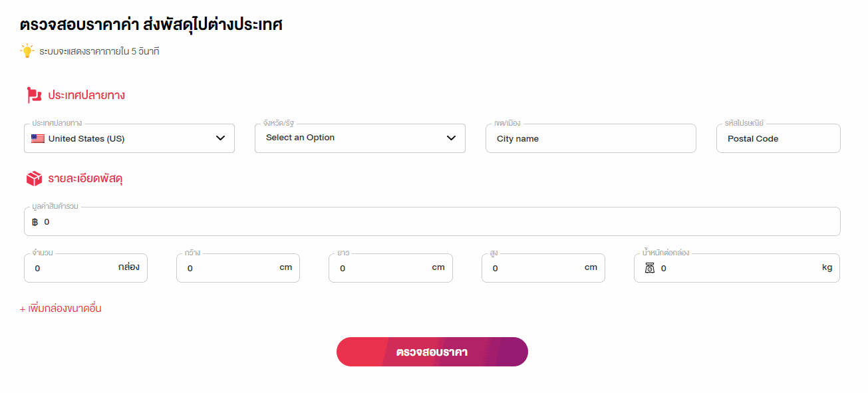868x393 pixels.
Task: Click the height (สูง) cm field
Action: tap(543, 268)
